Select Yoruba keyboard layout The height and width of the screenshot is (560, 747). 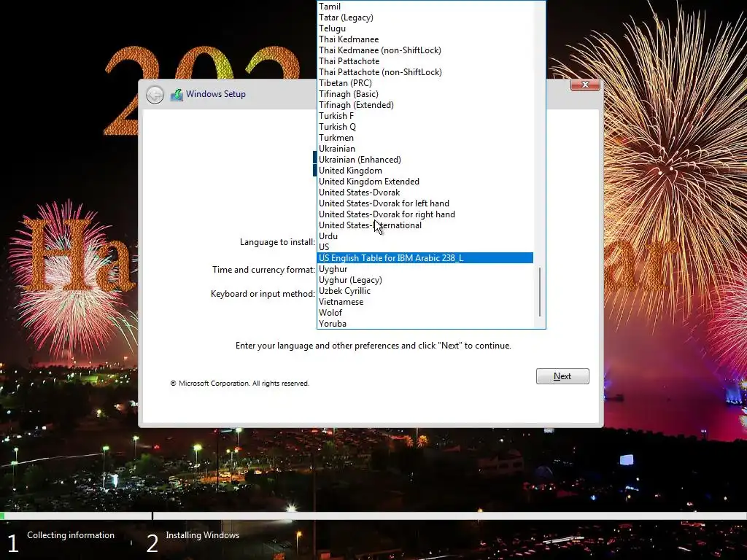coord(425,324)
